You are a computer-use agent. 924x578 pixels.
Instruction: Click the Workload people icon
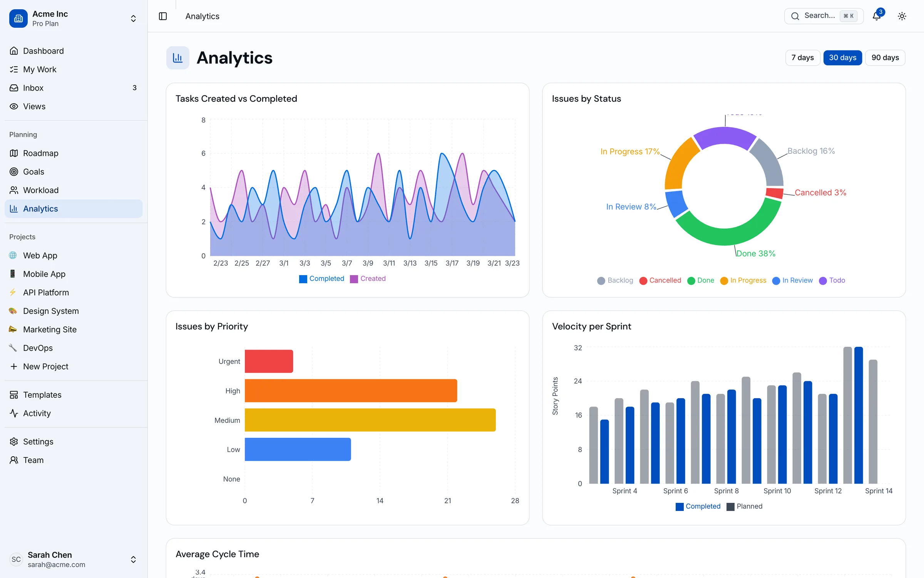tap(14, 190)
